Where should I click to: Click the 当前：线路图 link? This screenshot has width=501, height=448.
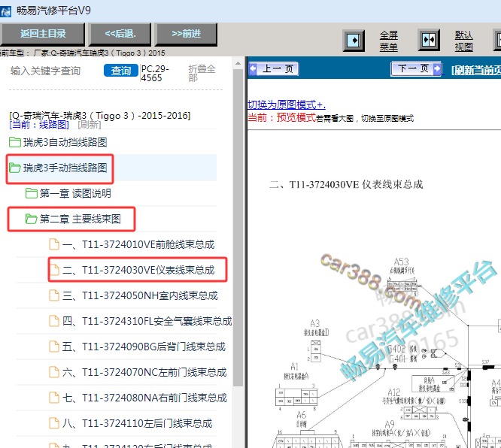pos(39,125)
